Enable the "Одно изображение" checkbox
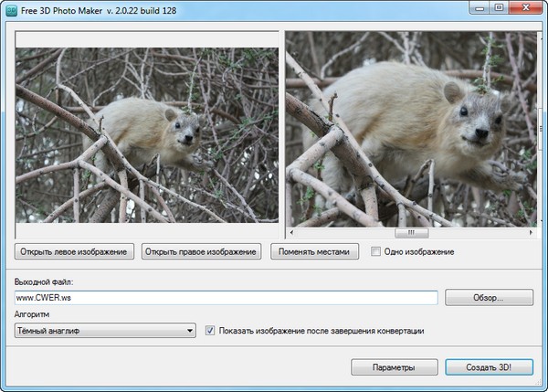This screenshot has height=392, width=548. [x=375, y=251]
